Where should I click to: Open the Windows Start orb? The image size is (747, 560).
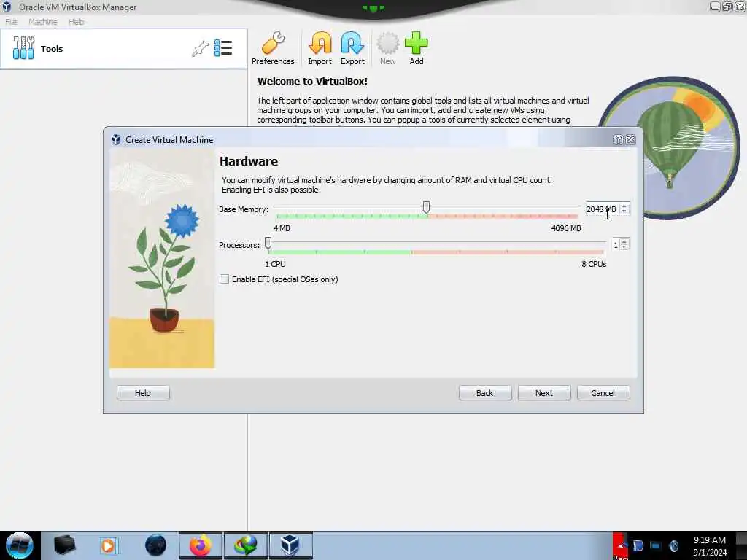coord(19,545)
